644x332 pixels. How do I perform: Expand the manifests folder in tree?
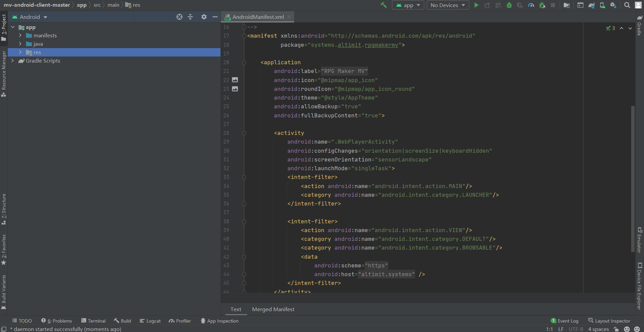pyautogui.click(x=20, y=35)
